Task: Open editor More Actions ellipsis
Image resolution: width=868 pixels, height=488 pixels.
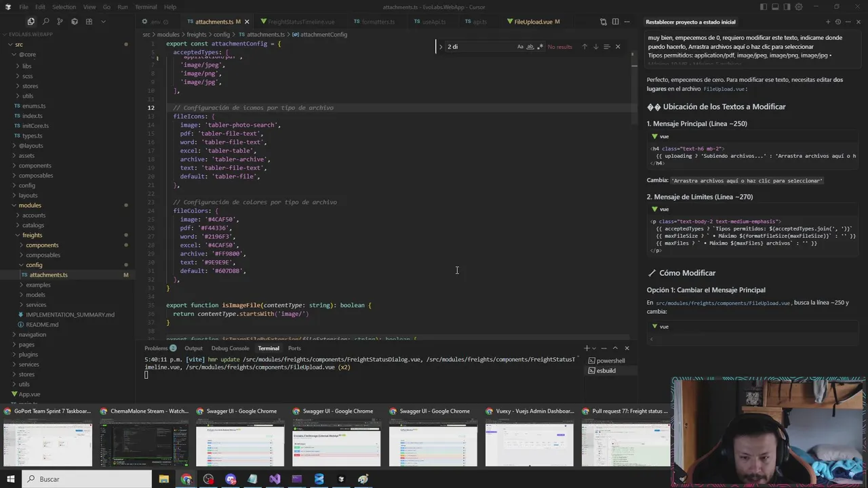Action: tap(628, 22)
